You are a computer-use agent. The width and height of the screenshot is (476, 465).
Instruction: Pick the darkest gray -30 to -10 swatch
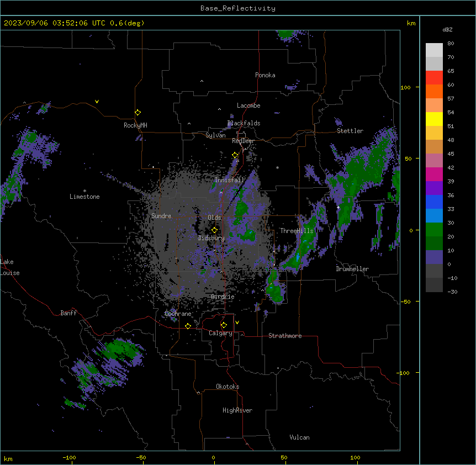[x=434, y=285]
